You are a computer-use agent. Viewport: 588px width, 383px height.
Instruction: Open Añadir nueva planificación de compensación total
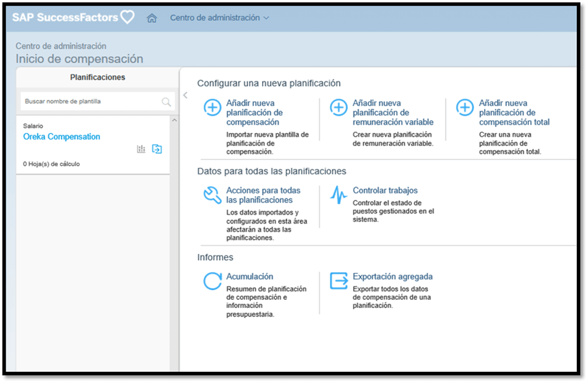click(x=514, y=113)
